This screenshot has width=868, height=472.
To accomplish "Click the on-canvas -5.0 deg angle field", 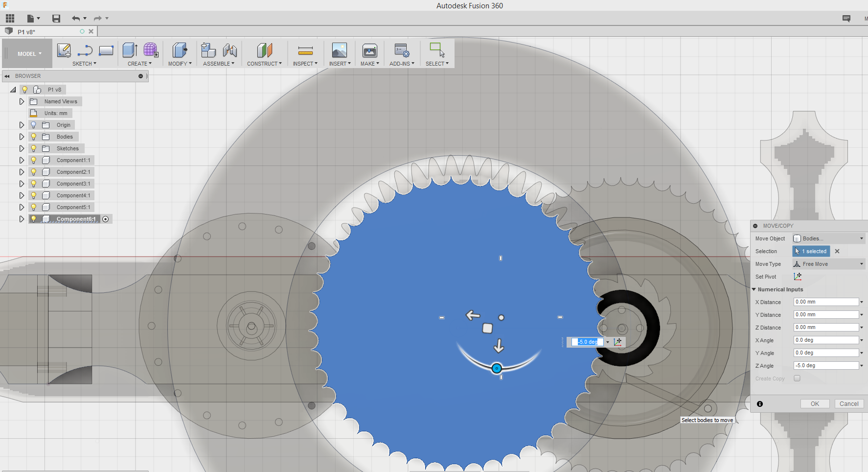I will click(587, 342).
